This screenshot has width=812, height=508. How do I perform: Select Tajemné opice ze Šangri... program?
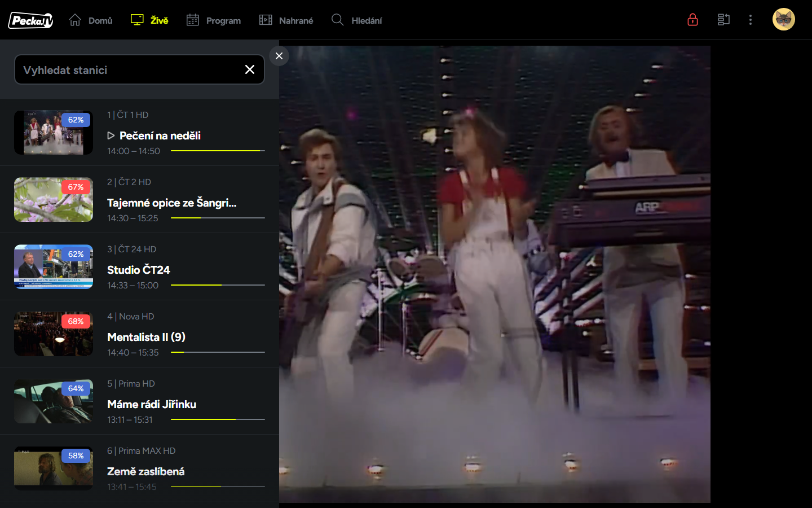pyautogui.click(x=172, y=203)
